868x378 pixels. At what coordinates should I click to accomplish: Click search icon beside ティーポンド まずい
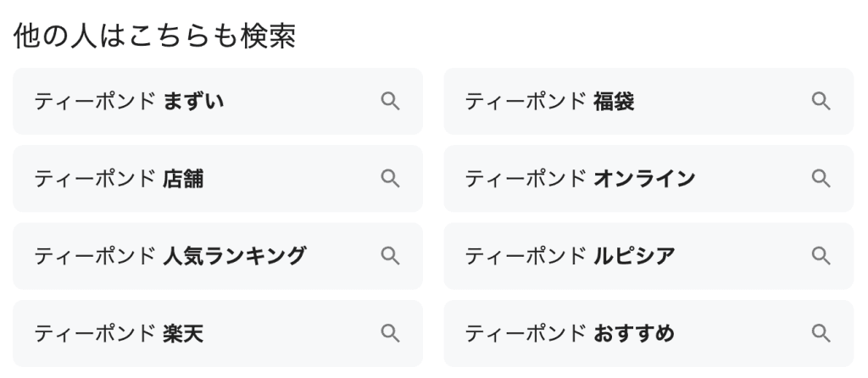(x=390, y=102)
